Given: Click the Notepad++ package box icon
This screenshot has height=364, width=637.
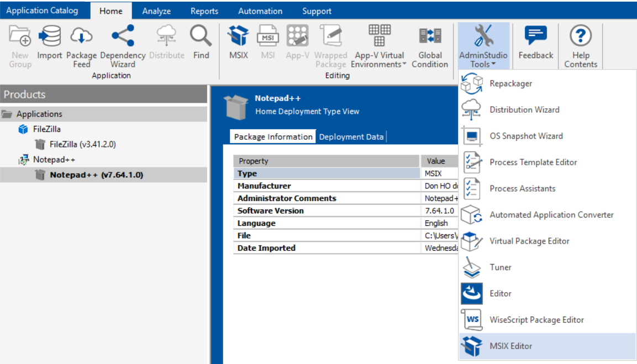Looking at the screenshot, I should (x=235, y=107).
